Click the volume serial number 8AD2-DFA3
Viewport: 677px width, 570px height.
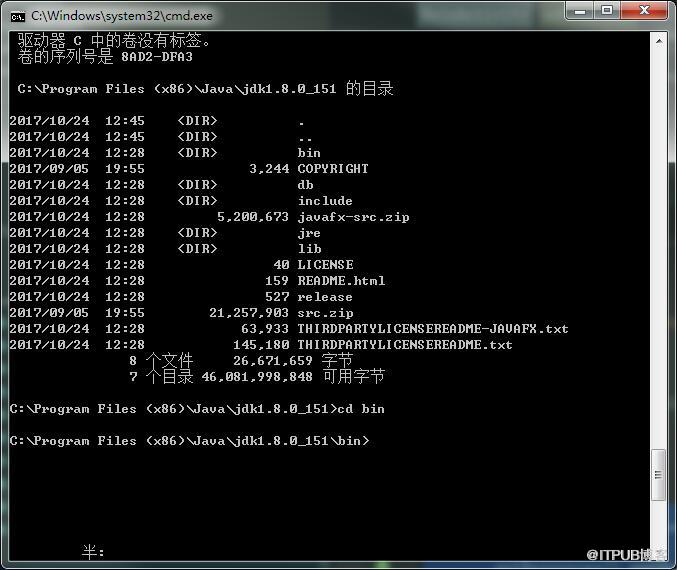157,57
